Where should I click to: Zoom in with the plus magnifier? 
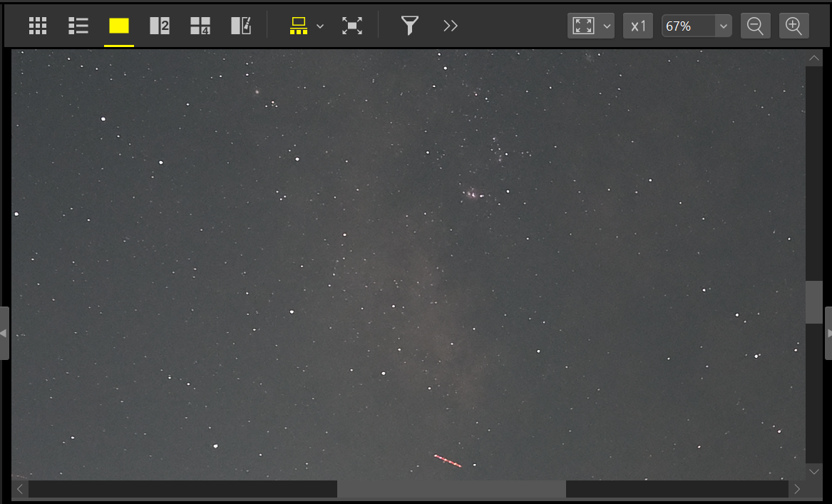pyautogui.click(x=794, y=26)
